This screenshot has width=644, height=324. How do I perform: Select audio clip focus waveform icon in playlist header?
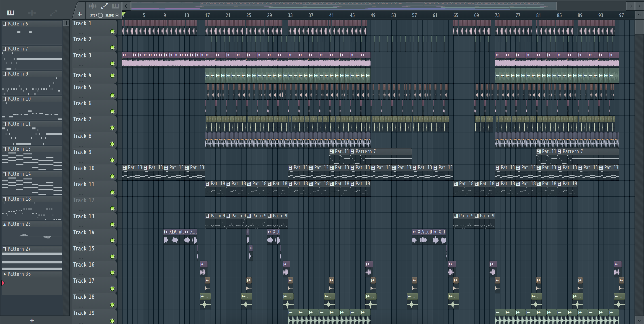coord(93,6)
